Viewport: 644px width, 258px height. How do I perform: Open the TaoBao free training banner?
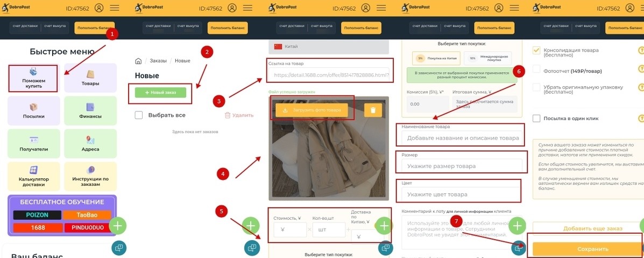pyautogui.click(x=87, y=215)
